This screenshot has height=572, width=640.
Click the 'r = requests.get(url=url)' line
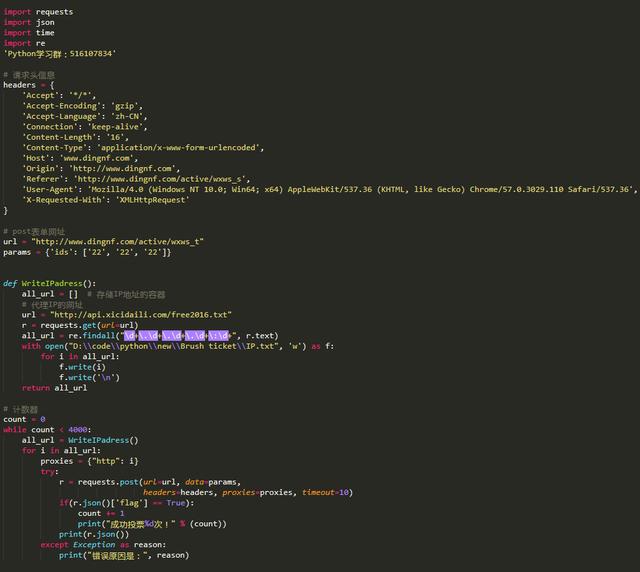tap(80, 325)
